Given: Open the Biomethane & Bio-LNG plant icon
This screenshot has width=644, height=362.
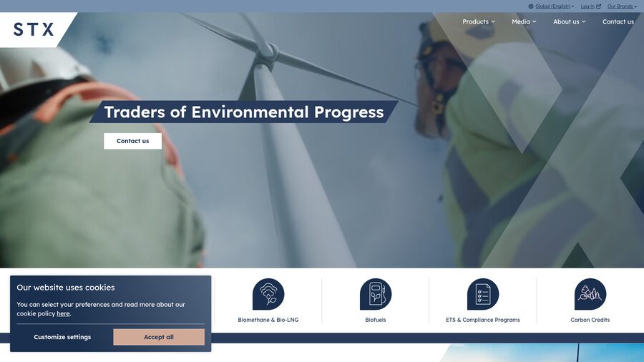Looking at the screenshot, I should 268,294.
